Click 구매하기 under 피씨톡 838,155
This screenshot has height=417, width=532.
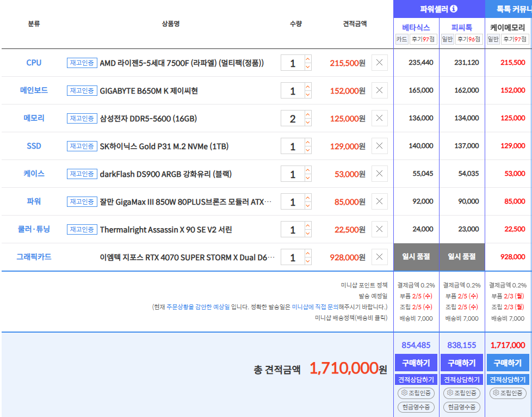(x=462, y=363)
